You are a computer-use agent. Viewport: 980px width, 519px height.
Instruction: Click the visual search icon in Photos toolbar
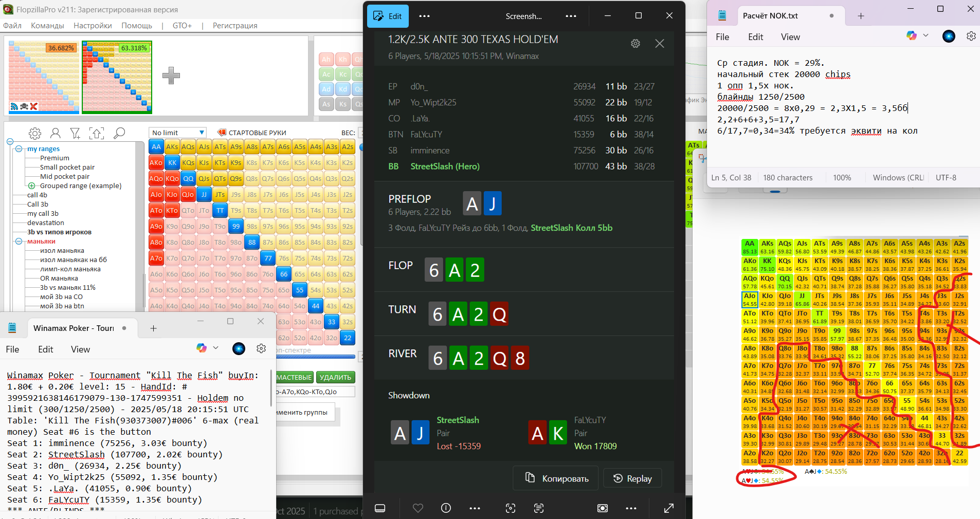pyautogui.click(x=511, y=508)
